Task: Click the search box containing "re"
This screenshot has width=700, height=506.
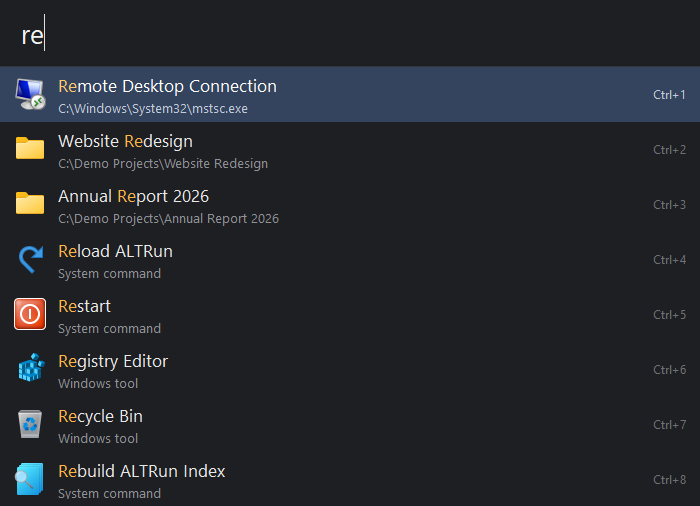Action: (x=350, y=34)
